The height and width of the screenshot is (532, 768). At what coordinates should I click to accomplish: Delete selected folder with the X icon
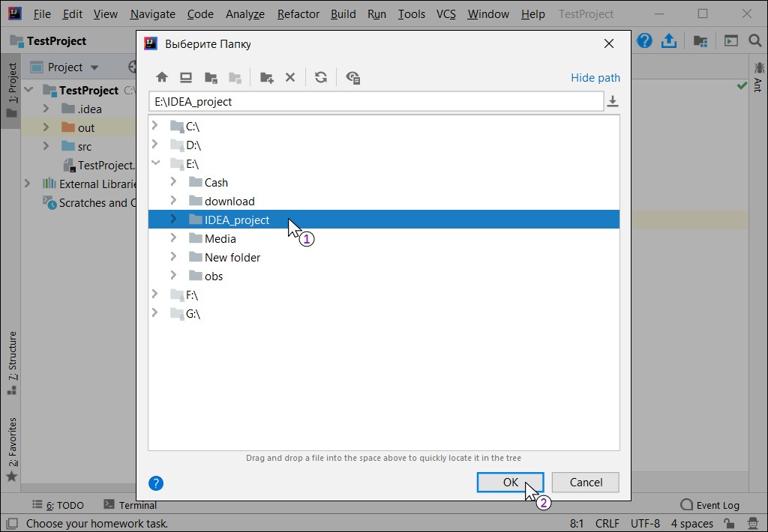(290, 77)
